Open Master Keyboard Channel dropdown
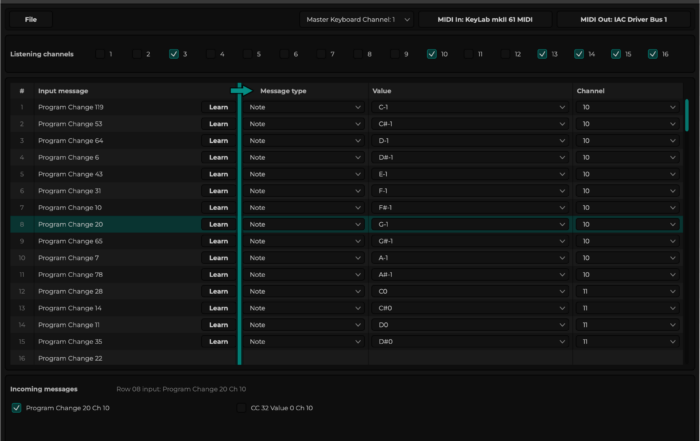The height and width of the screenshot is (441, 700). (357, 20)
